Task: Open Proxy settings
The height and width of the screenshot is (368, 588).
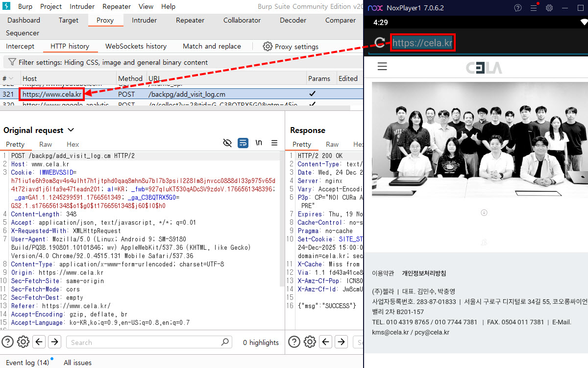Action: 291,47
